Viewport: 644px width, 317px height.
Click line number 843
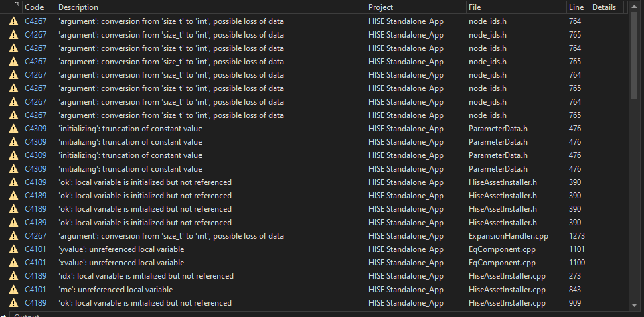point(575,290)
